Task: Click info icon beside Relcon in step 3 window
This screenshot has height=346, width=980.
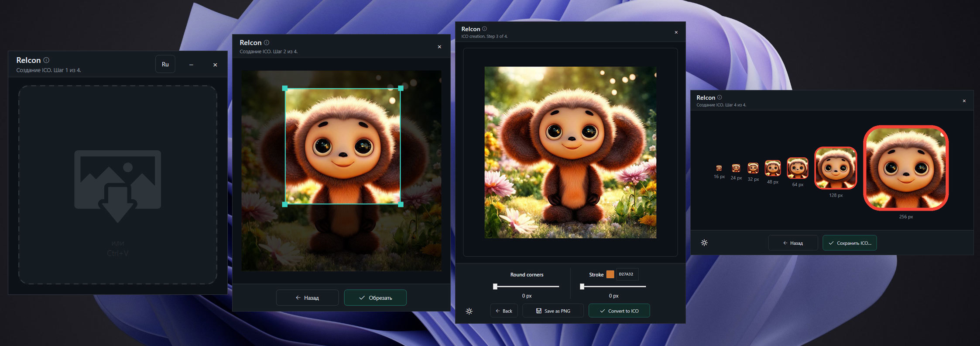Action: 484,29
